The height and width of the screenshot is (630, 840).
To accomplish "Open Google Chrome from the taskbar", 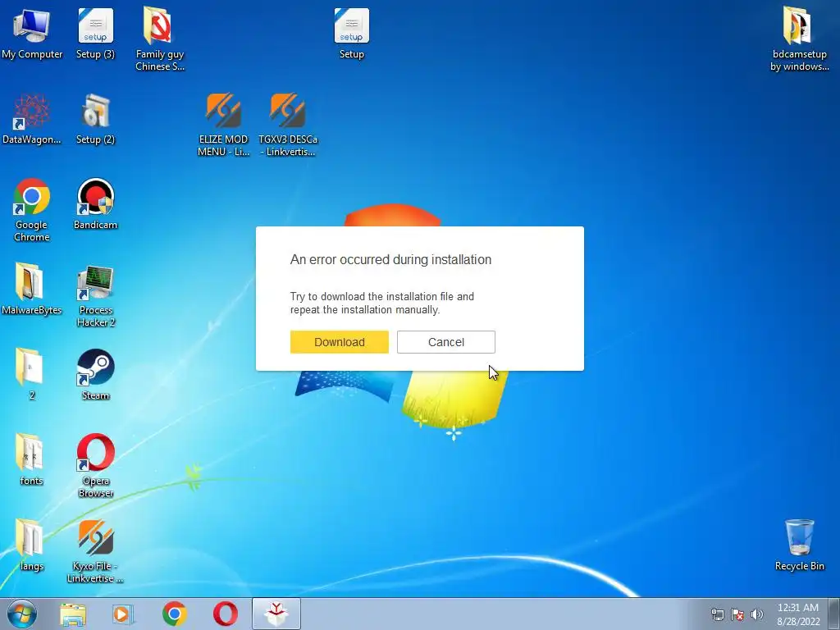I will (175, 614).
